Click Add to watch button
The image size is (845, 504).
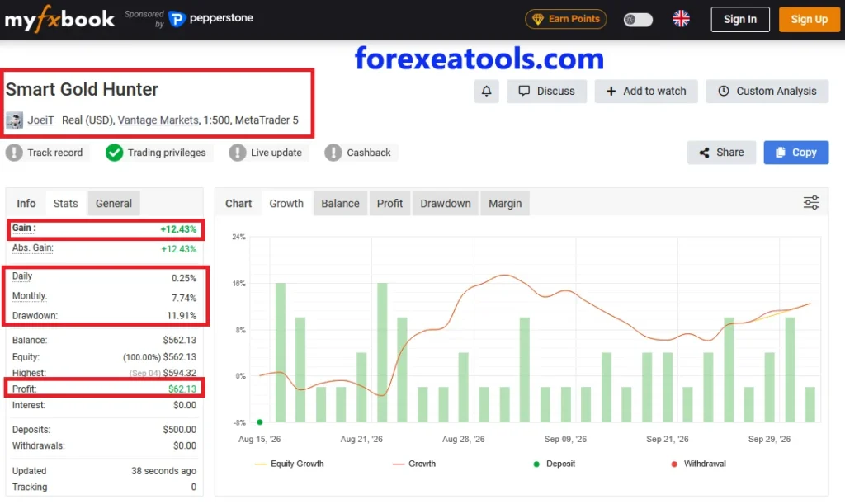(x=646, y=91)
